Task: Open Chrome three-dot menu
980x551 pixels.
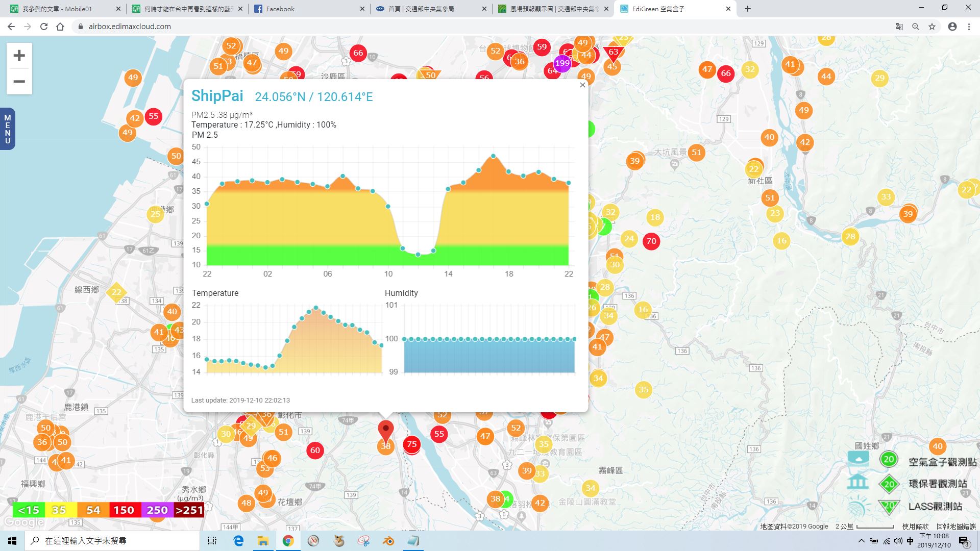Action: point(969,27)
